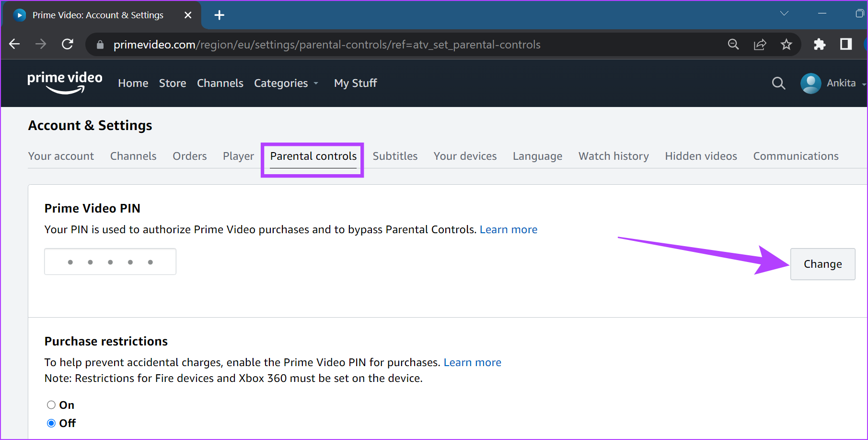
Task: Open My Stuff
Action: (356, 83)
